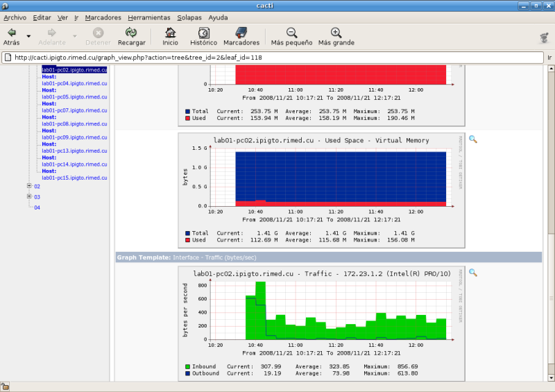Click the Atrás back arrow icon
Screen dimensions: 555x392
(x=11, y=33)
